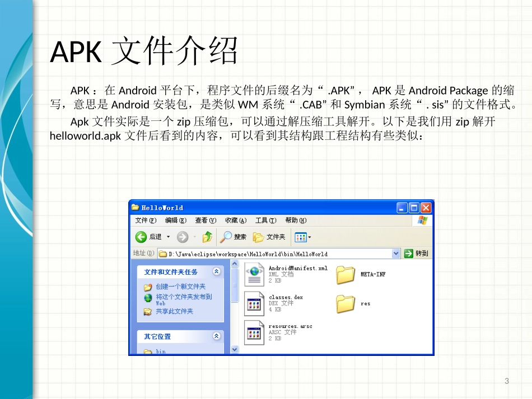Screen dimensions: 532x399
Task: Click the new-folder task icon
Action: [x=148, y=287]
